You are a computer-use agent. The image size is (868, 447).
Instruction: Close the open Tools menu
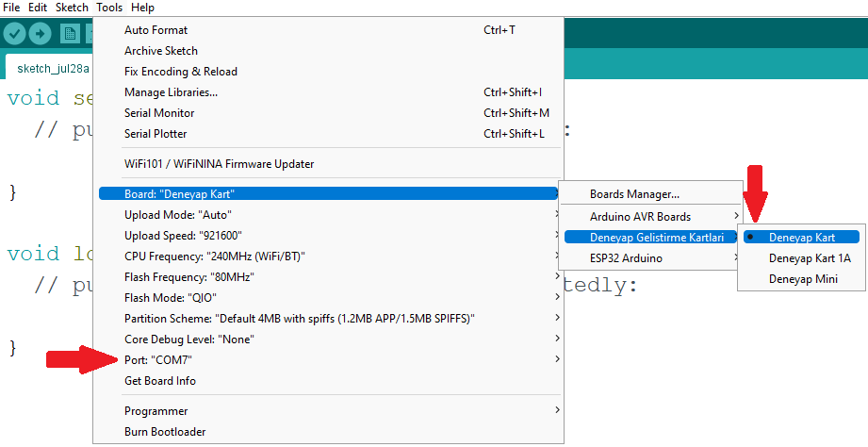pyautogui.click(x=109, y=8)
